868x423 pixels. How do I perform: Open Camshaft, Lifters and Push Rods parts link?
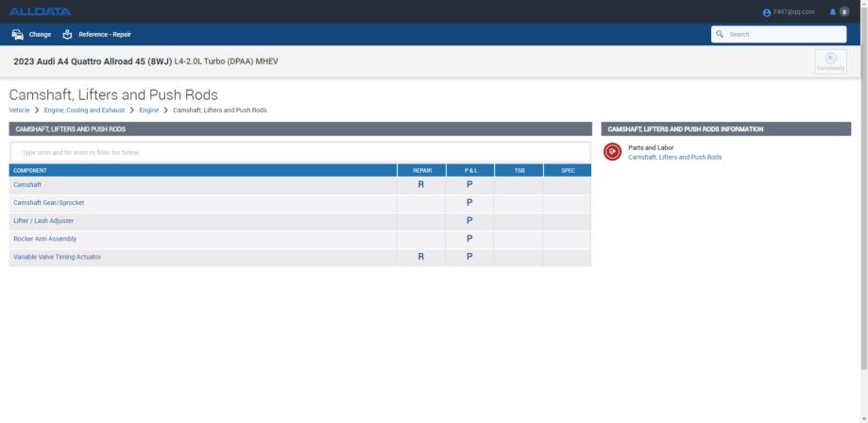tap(674, 158)
